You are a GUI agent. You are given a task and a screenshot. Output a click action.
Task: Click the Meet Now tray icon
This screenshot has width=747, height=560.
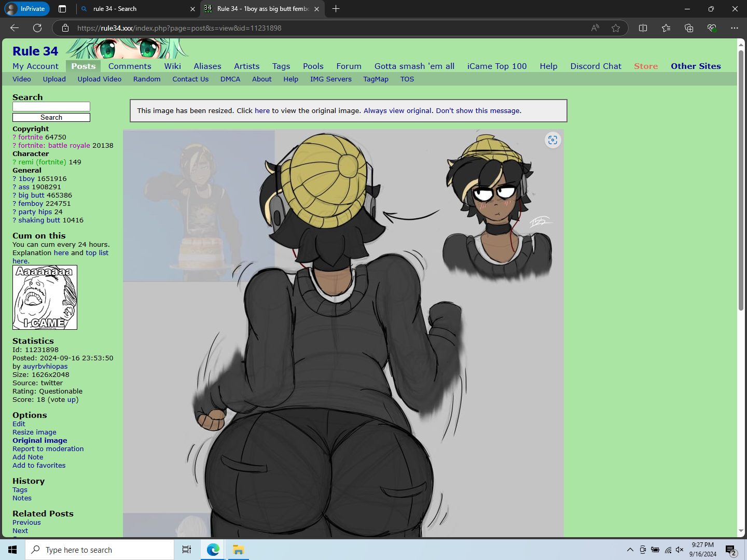point(643,550)
